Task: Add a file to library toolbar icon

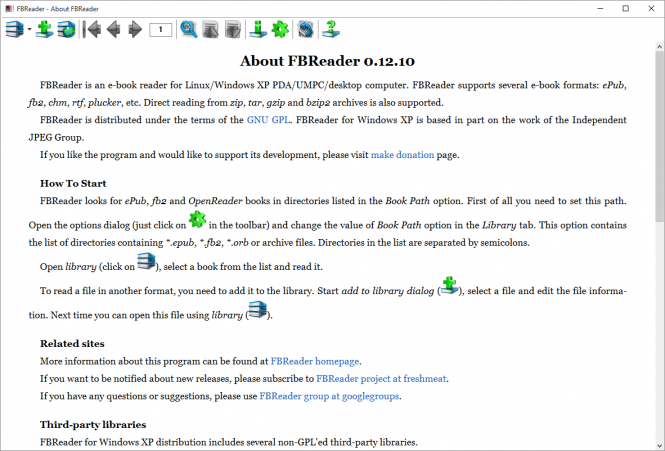Action: pyautogui.click(x=44, y=30)
